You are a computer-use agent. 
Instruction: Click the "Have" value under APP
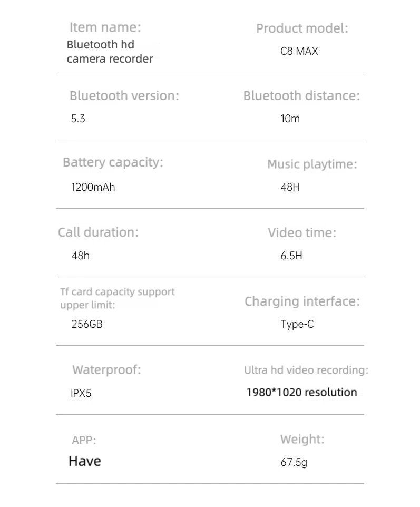coord(85,461)
